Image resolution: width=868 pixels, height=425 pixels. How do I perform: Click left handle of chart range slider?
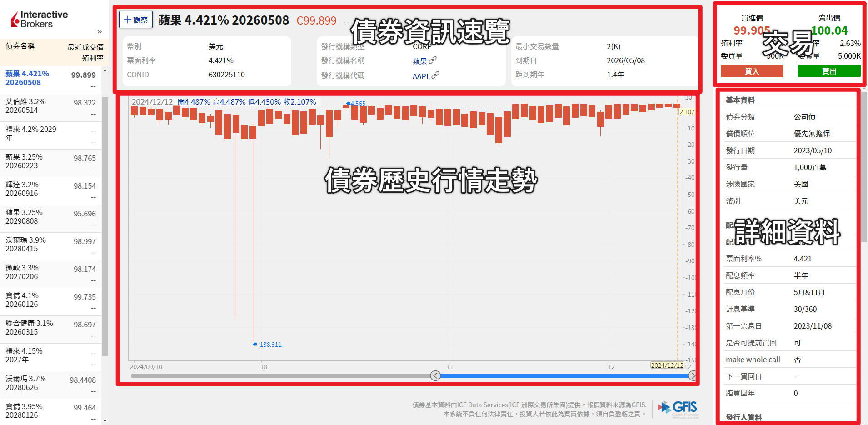[435, 375]
